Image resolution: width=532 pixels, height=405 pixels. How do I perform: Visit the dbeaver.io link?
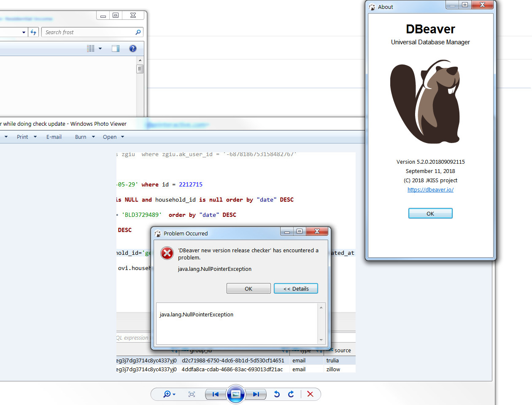(x=430, y=189)
